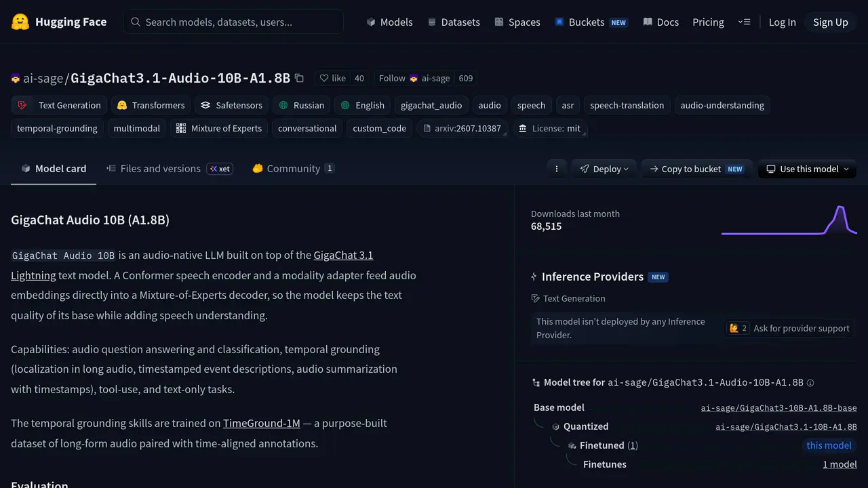The height and width of the screenshot is (488, 868).
Task: Select the Safetensors tag
Action: 231,105
